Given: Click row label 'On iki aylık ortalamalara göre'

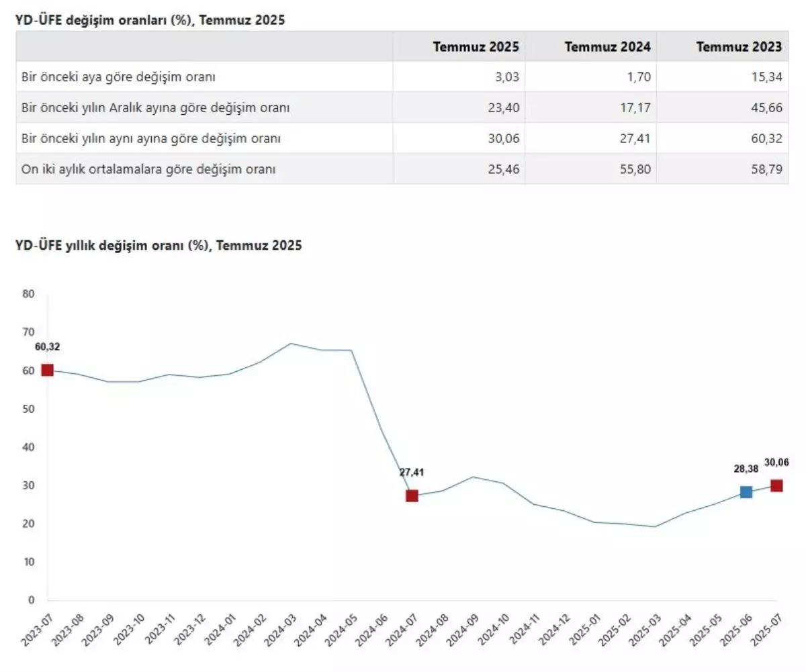Looking at the screenshot, I should click(x=148, y=170).
